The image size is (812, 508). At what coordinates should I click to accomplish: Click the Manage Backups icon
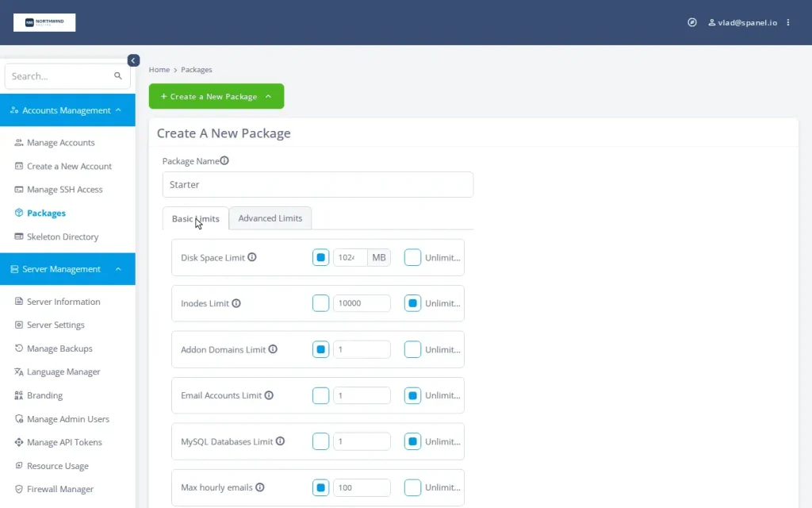(19, 348)
